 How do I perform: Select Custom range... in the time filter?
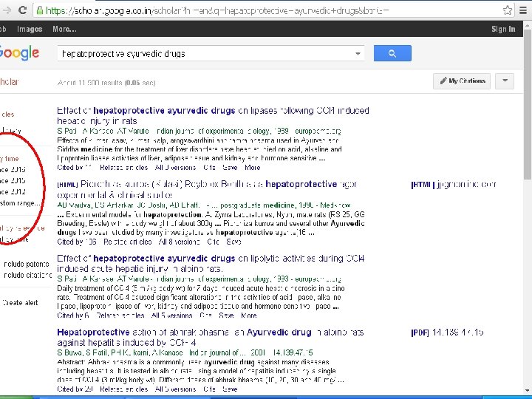point(20,203)
